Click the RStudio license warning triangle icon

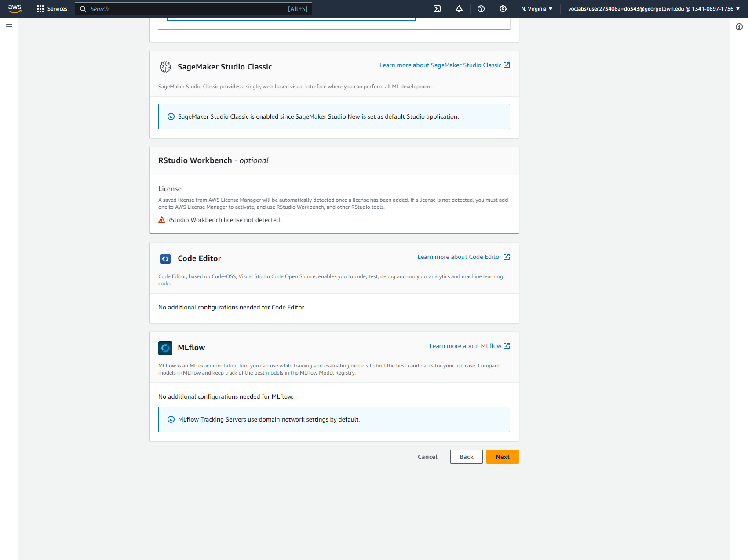point(162,220)
